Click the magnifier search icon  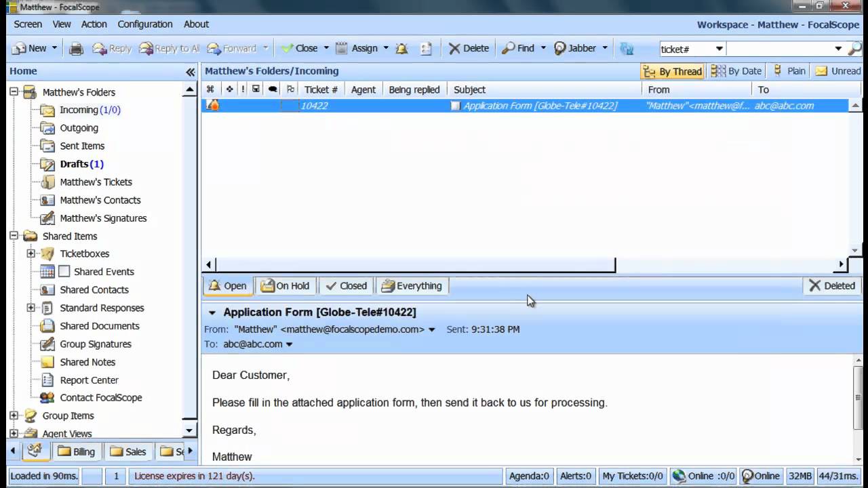856,48
